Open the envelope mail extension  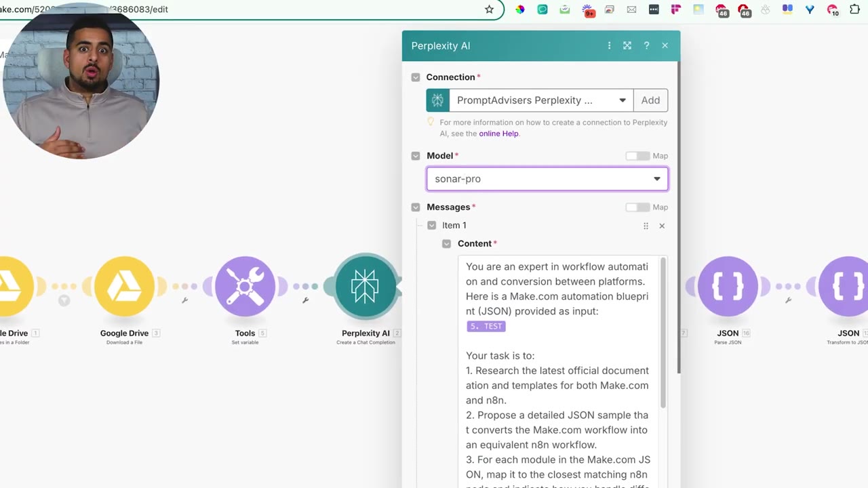click(631, 9)
